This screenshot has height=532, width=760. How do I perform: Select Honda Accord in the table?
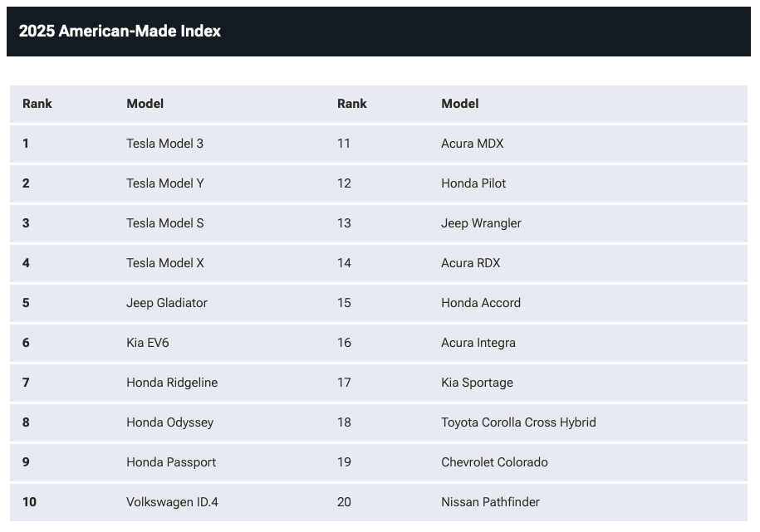click(x=481, y=303)
